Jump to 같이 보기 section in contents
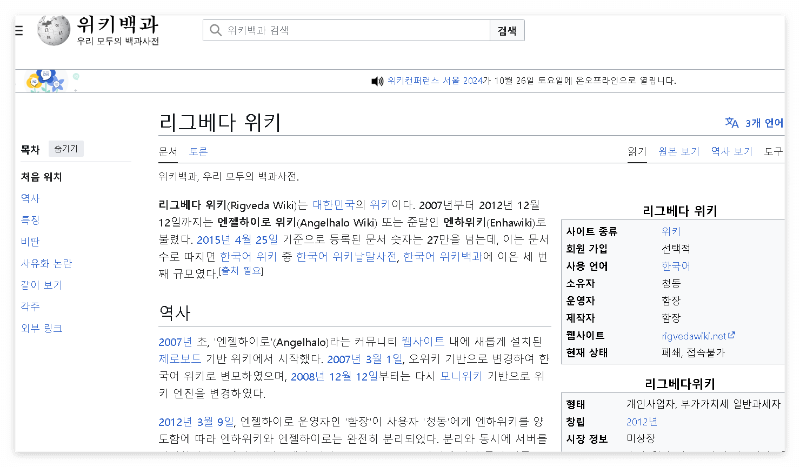This screenshot has height=467, width=800. pyautogui.click(x=41, y=285)
